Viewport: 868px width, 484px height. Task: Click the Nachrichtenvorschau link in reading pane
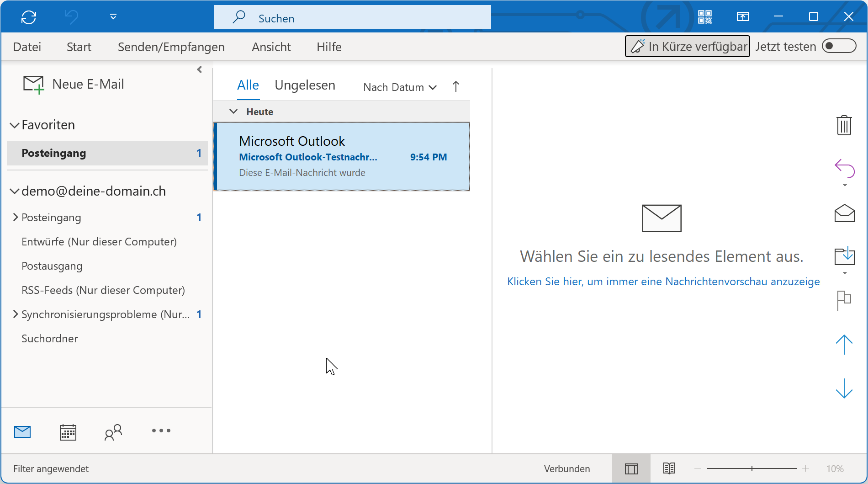click(x=663, y=282)
